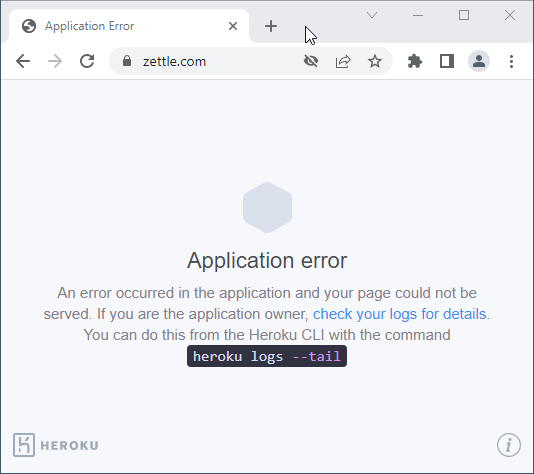Viewport: 534px width, 474px height.
Task: Open the profile avatar menu
Action: tap(479, 61)
